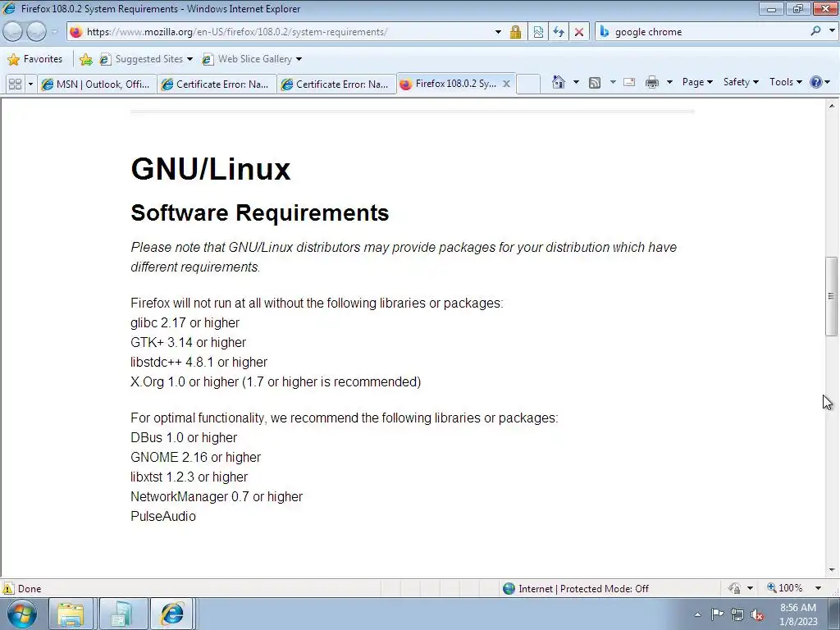
Task: Print the page with printer icon
Action: pyautogui.click(x=652, y=83)
